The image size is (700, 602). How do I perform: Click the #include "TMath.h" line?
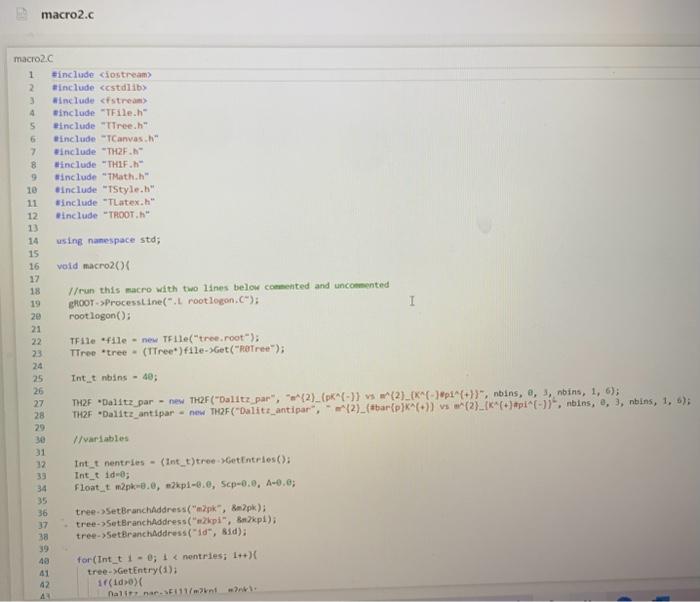click(102, 177)
